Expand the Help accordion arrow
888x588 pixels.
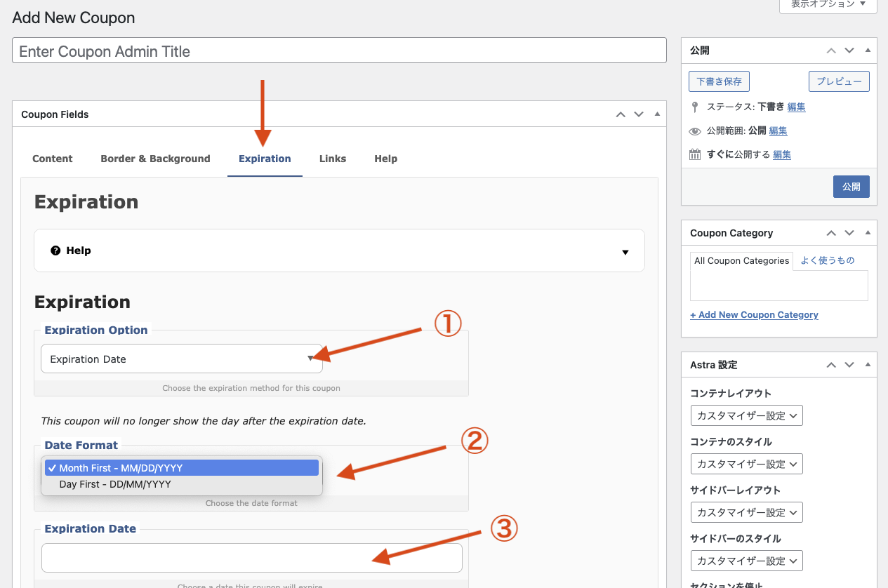tap(625, 252)
